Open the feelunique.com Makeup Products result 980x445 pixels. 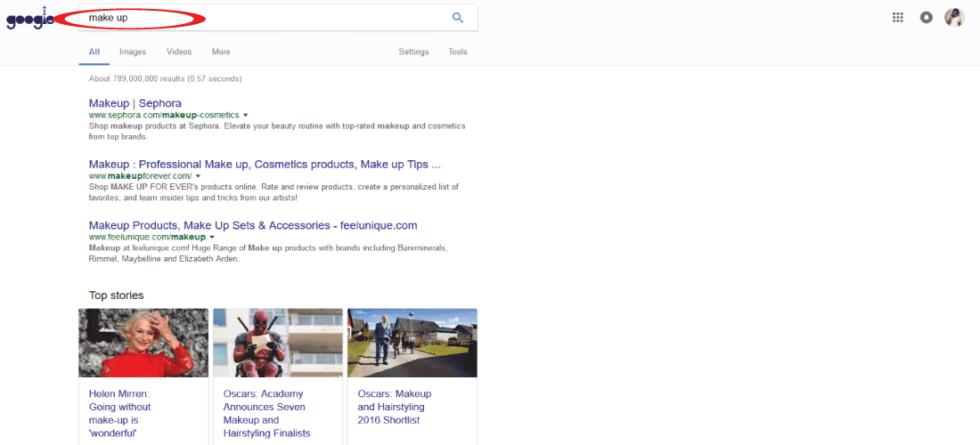(x=253, y=225)
